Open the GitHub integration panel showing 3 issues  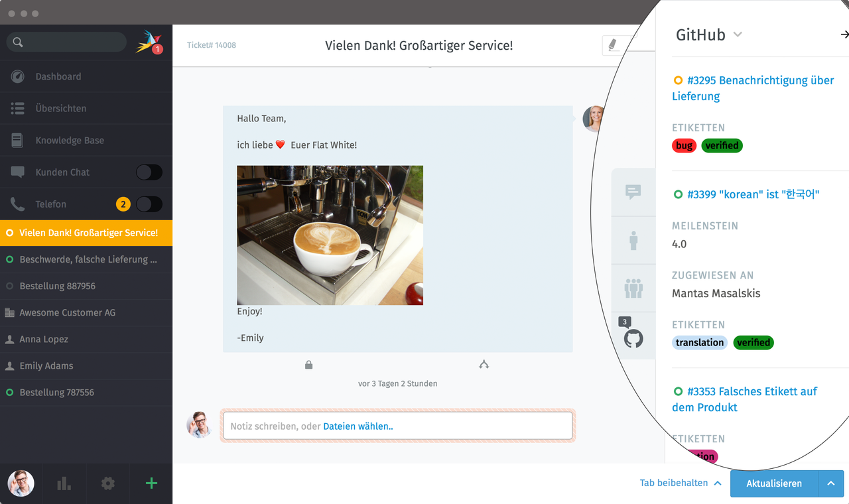click(633, 338)
